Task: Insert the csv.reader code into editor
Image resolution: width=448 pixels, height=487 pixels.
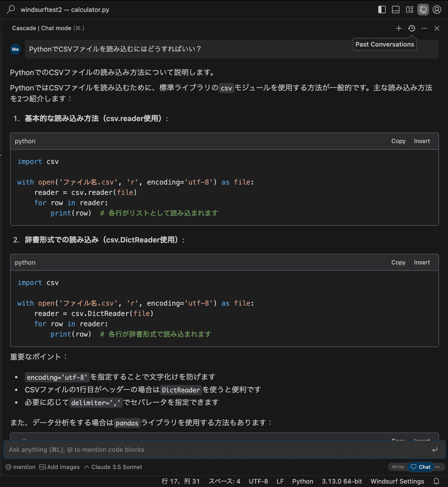Action: [422, 141]
